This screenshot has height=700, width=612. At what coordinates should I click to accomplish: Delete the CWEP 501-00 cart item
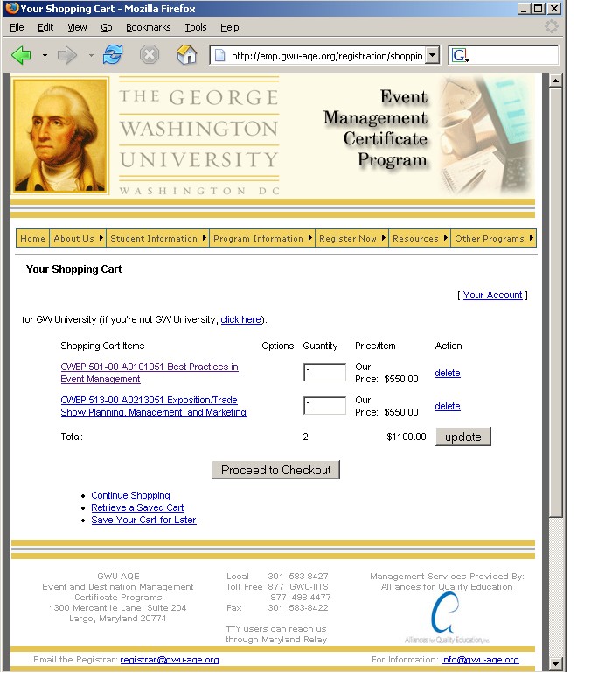coord(448,373)
